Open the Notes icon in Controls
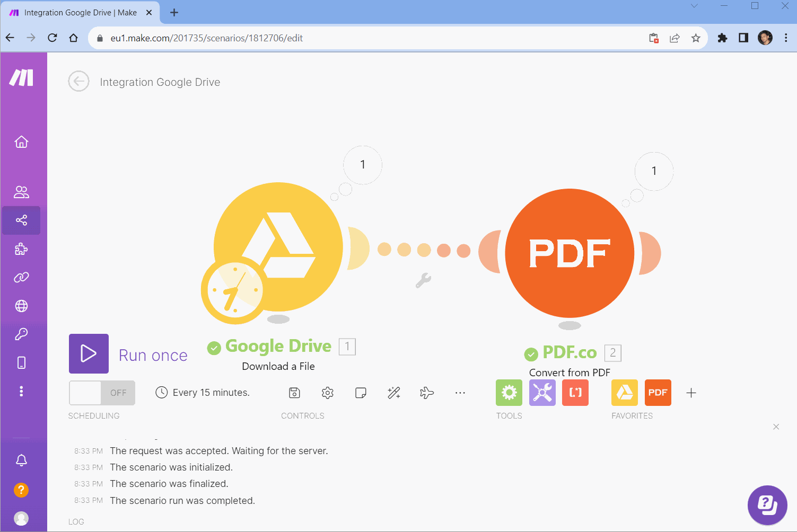Screen dimensions: 797x532 (x=361, y=393)
